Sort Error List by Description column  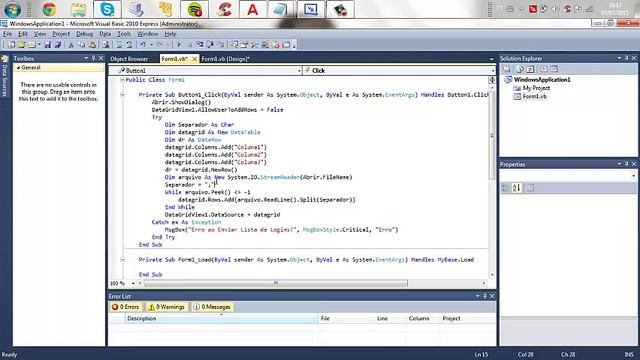click(222, 318)
